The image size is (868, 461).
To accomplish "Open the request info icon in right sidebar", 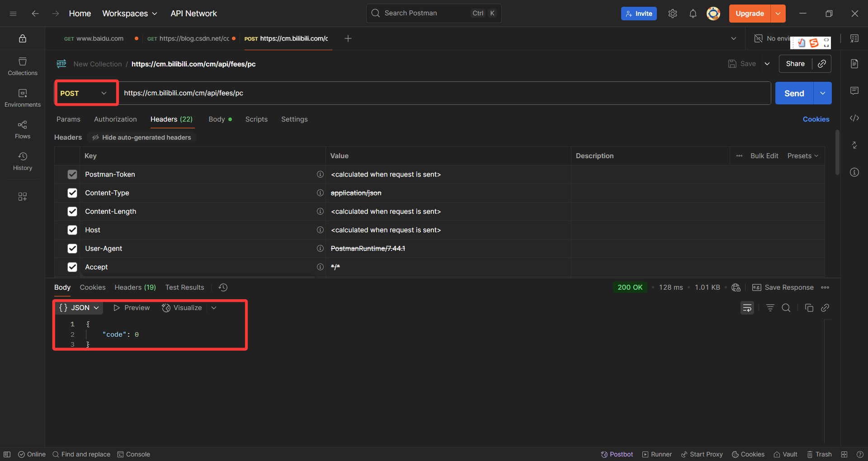I will click(854, 172).
